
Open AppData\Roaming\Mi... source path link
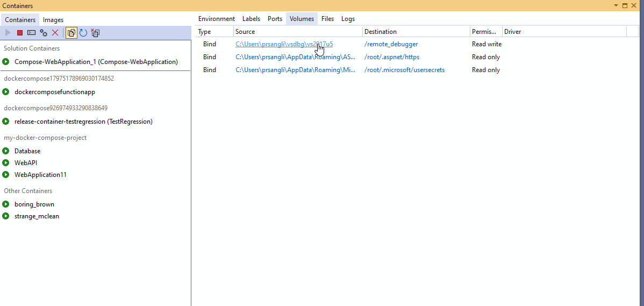point(296,70)
